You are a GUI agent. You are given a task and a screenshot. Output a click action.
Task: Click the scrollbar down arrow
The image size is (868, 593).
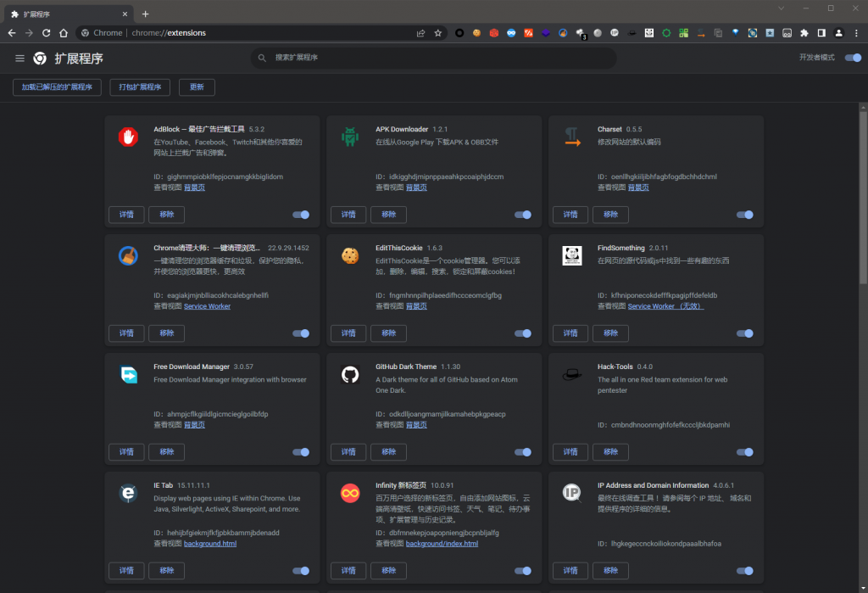coord(863,588)
